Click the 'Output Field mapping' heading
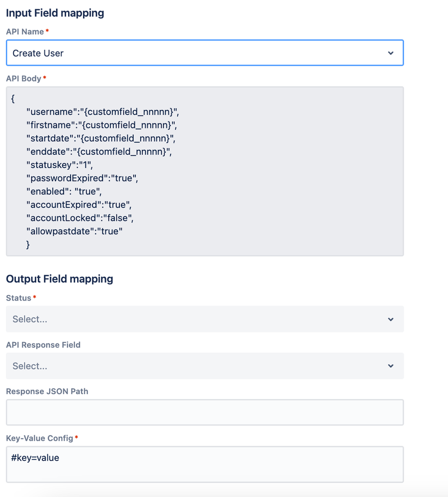The image size is (448, 497). pos(60,279)
